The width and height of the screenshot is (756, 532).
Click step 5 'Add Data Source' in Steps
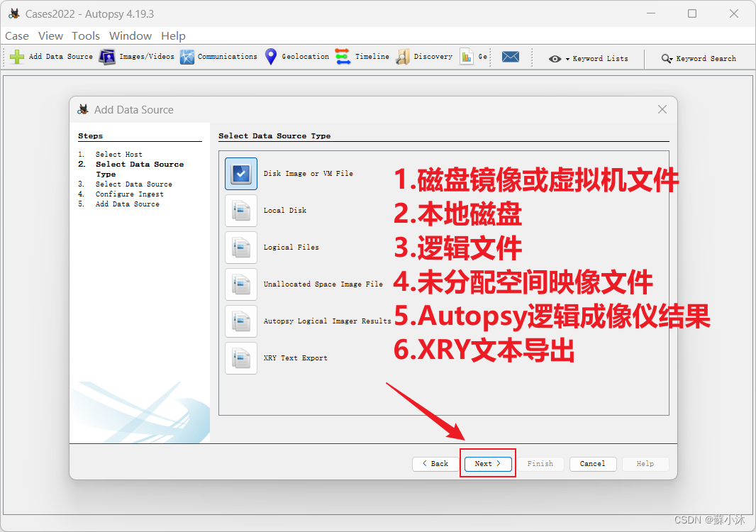(x=127, y=204)
